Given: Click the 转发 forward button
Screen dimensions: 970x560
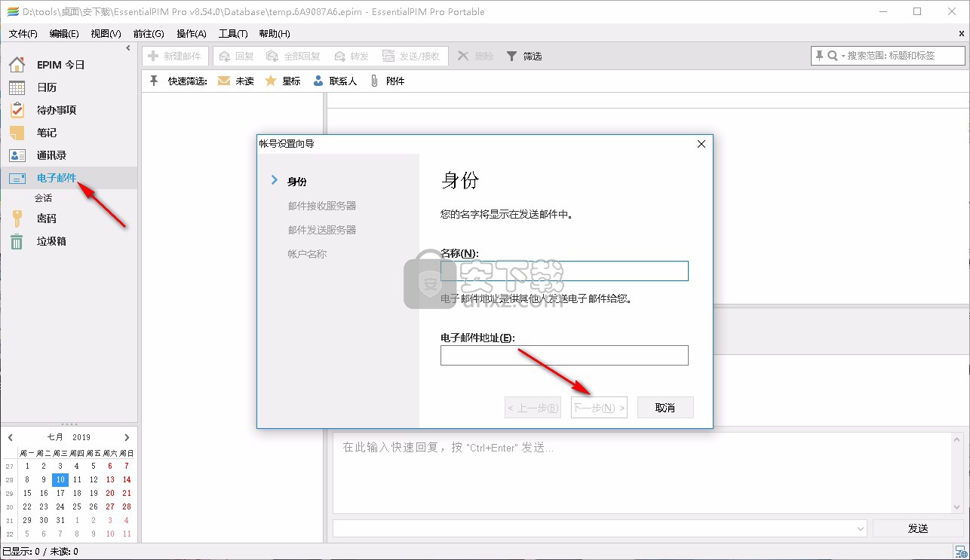Looking at the screenshot, I should [x=351, y=56].
